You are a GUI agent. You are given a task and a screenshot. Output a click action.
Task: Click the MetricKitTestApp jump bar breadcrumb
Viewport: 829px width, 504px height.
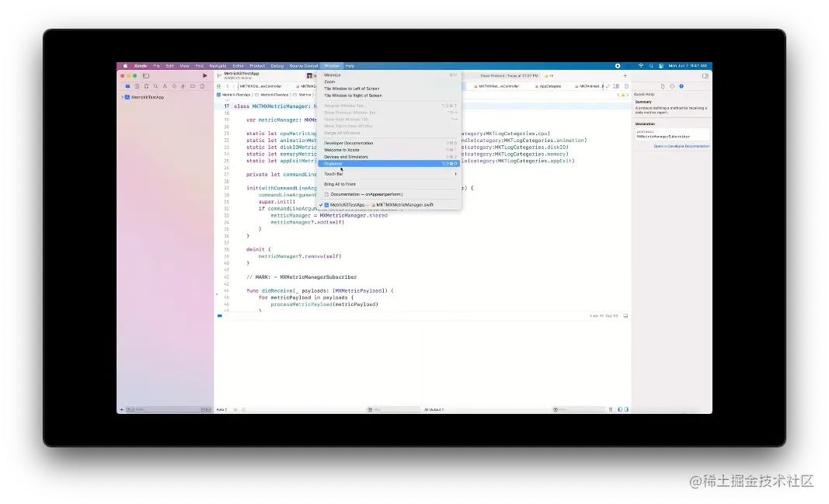tap(234, 95)
